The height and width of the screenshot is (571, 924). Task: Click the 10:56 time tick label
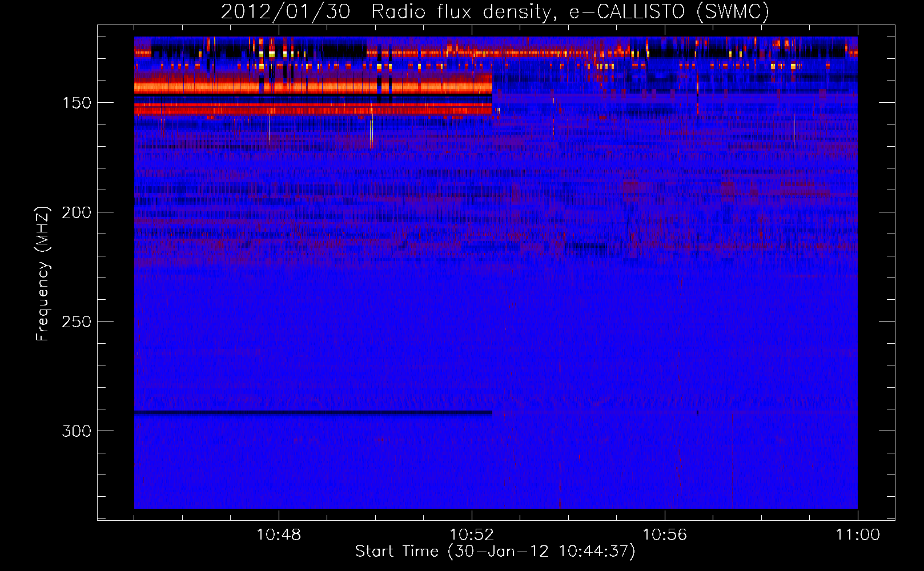665,534
